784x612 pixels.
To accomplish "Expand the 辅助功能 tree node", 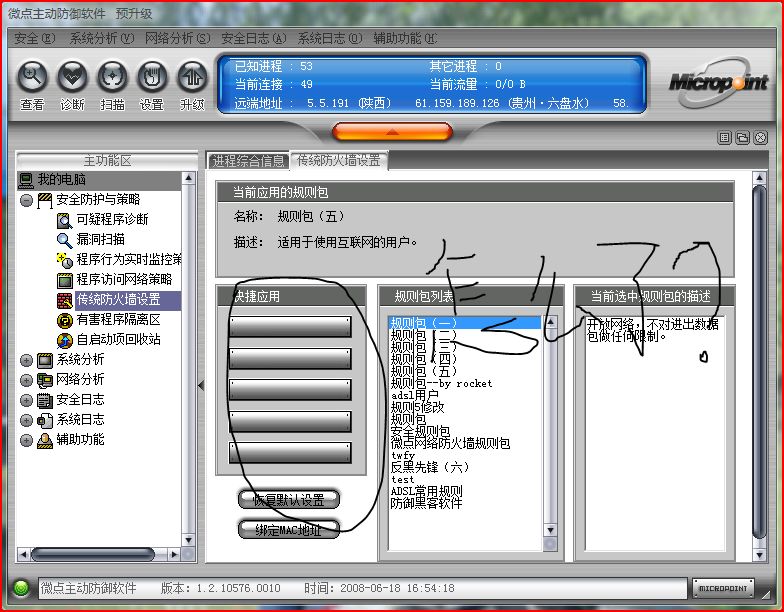I will [x=26, y=440].
